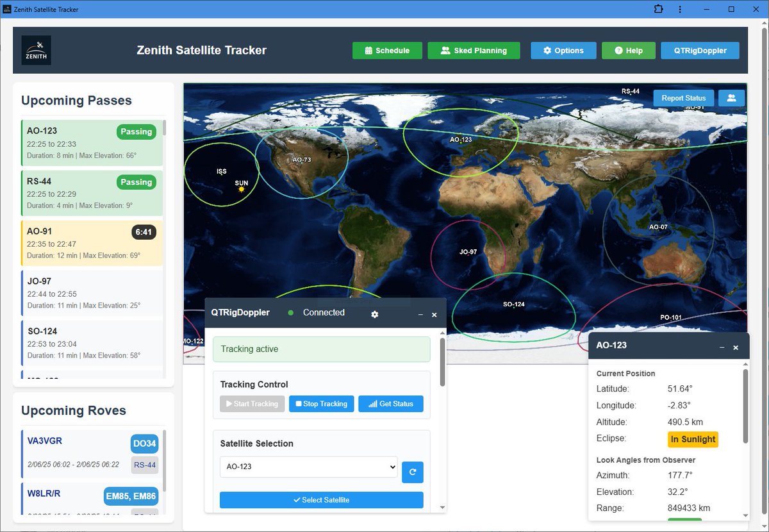Click the Latitude value 51.64°
The width and height of the screenshot is (769, 532).
pos(680,389)
